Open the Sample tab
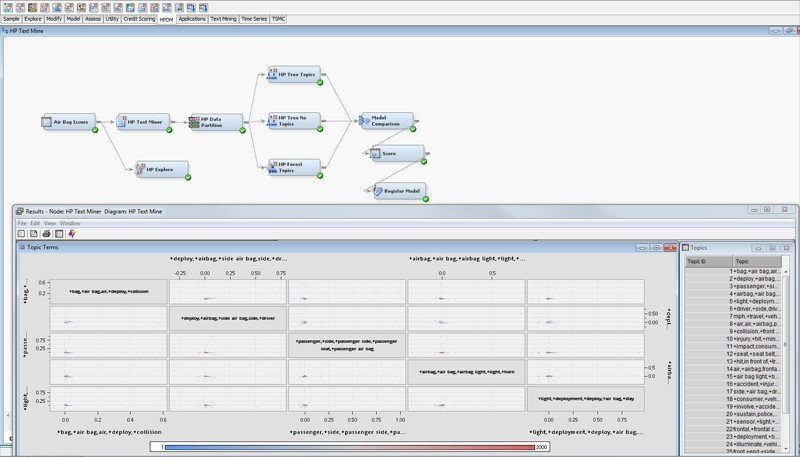The width and height of the screenshot is (800, 457). click(x=11, y=19)
